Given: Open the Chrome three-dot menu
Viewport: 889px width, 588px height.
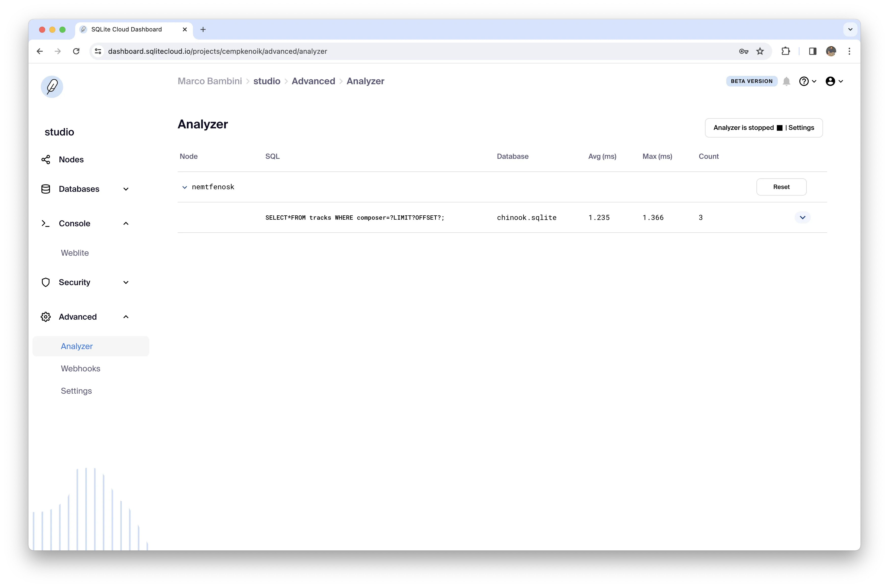Looking at the screenshot, I should (x=849, y=51).
